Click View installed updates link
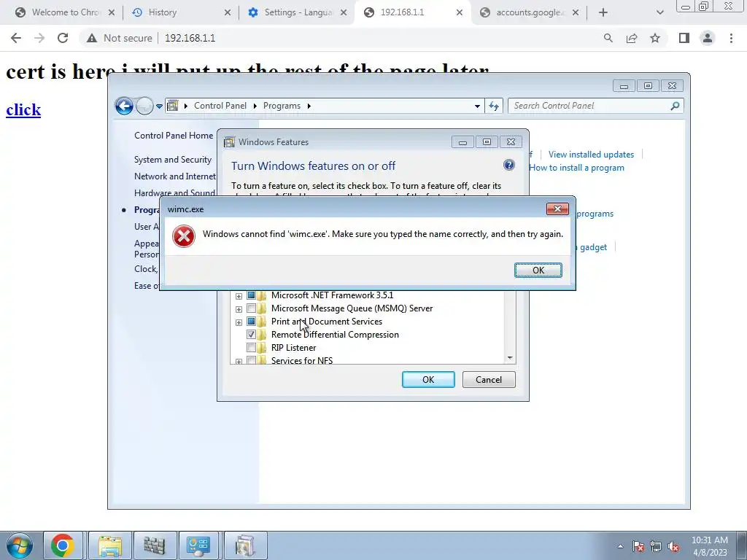Image resolution: width=747 pixels, height=560 pixels. pyautogui.click(x=591, y=155)
